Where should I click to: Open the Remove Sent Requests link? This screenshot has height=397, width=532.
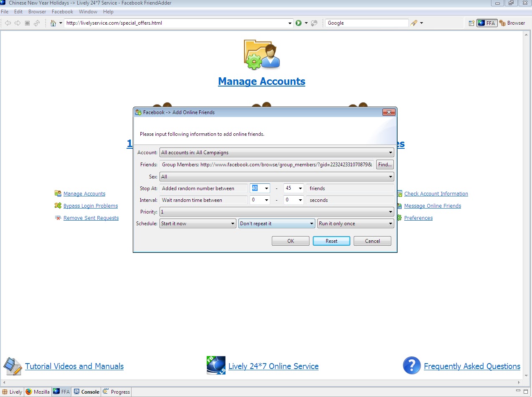pos(91,218)
